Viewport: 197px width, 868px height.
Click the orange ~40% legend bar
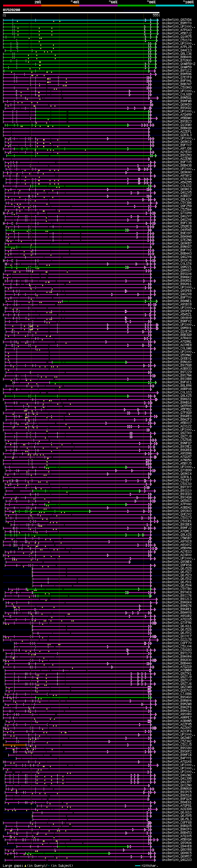coord(60,6)
